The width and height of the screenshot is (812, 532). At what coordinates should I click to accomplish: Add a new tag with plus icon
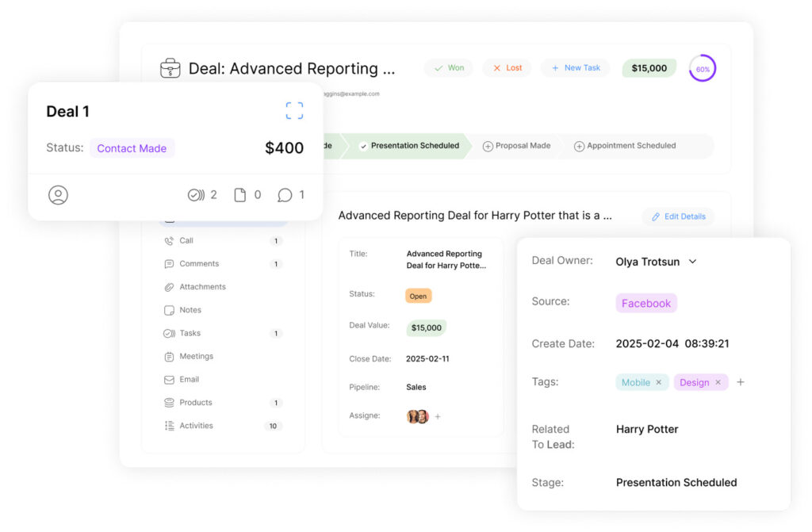coord(741,382)
